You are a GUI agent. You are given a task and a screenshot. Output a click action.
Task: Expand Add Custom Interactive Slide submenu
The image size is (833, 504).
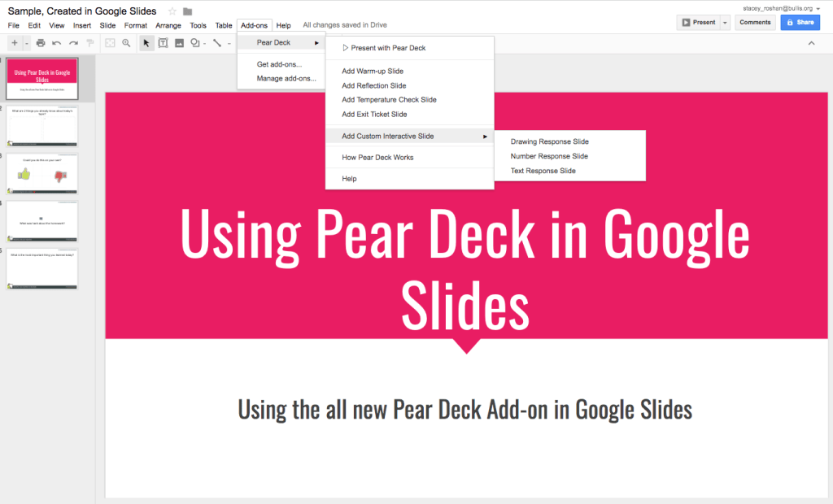click(x=410, y=136)
